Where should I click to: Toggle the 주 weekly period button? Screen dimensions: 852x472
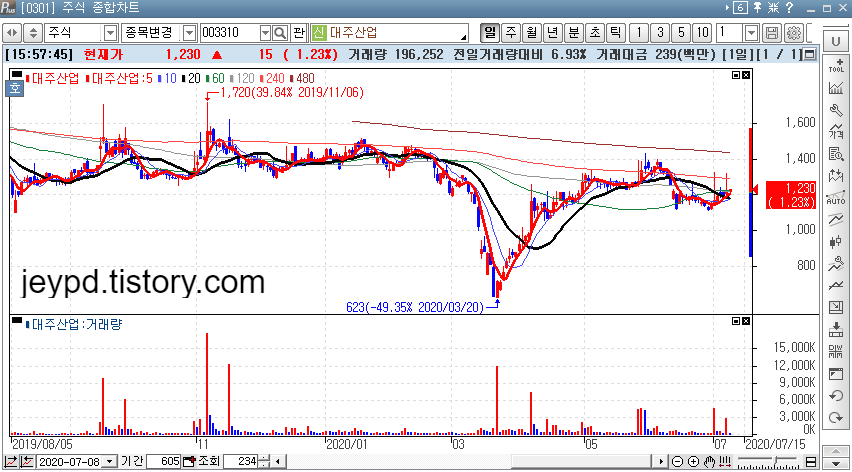511,33
